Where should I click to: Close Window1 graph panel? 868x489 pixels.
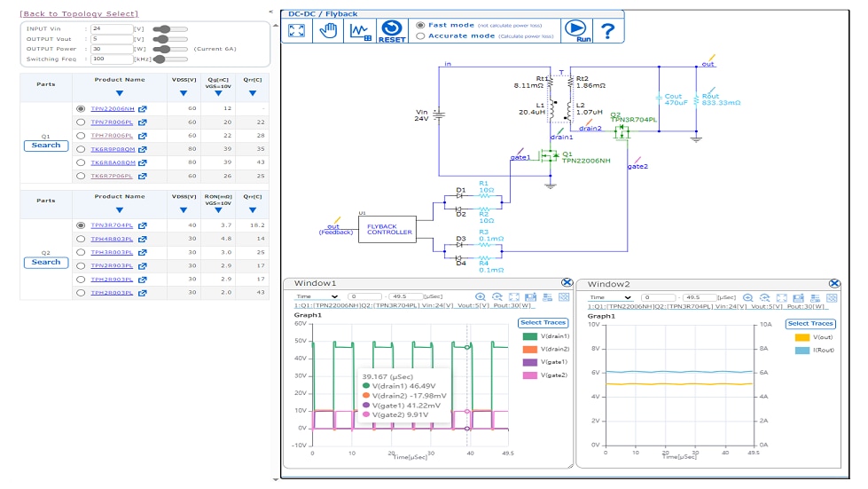[566, 283]
